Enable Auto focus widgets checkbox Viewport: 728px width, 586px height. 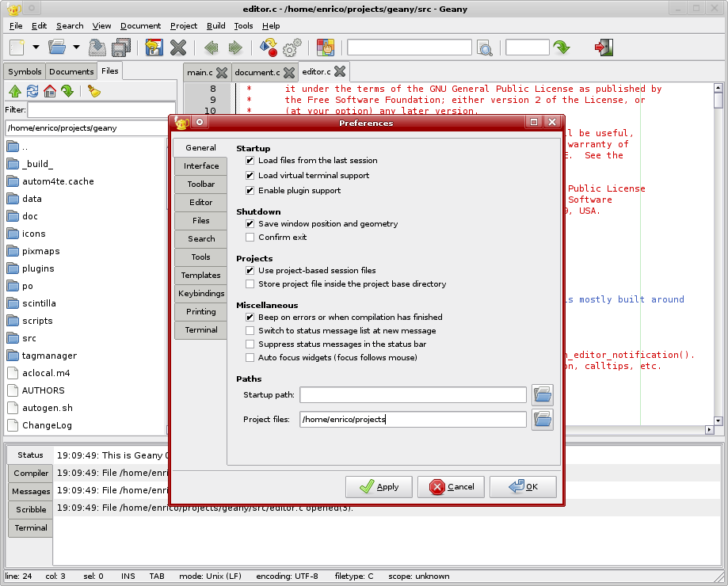tap(250, 358)
